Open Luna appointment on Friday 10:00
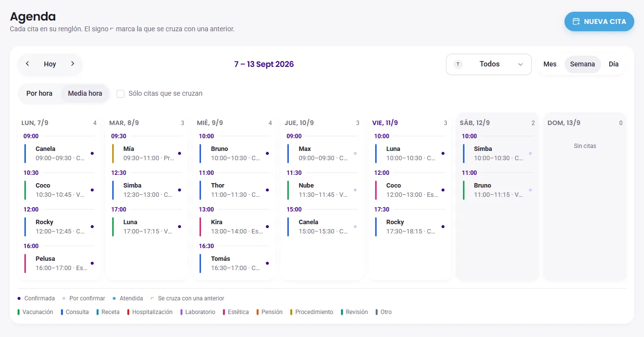 [x=410, y=153]
